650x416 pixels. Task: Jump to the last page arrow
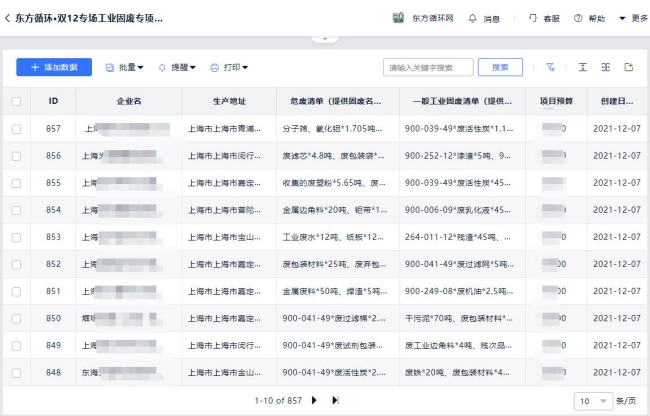pos(335,400)
